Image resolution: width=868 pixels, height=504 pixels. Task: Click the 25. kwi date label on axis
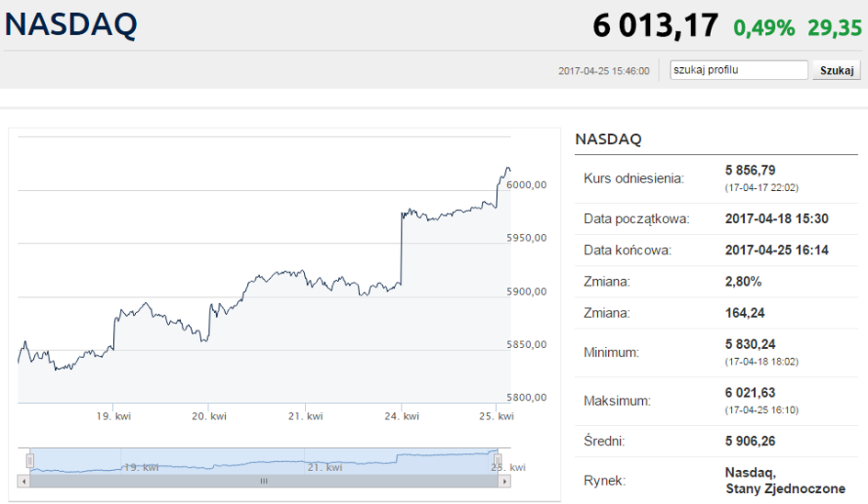click(x=497, y=416)
